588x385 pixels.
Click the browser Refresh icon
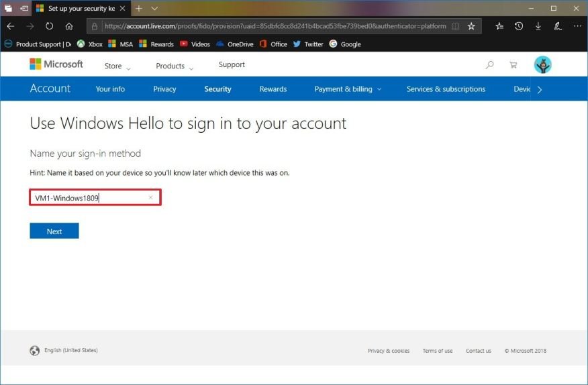point(49,26)
